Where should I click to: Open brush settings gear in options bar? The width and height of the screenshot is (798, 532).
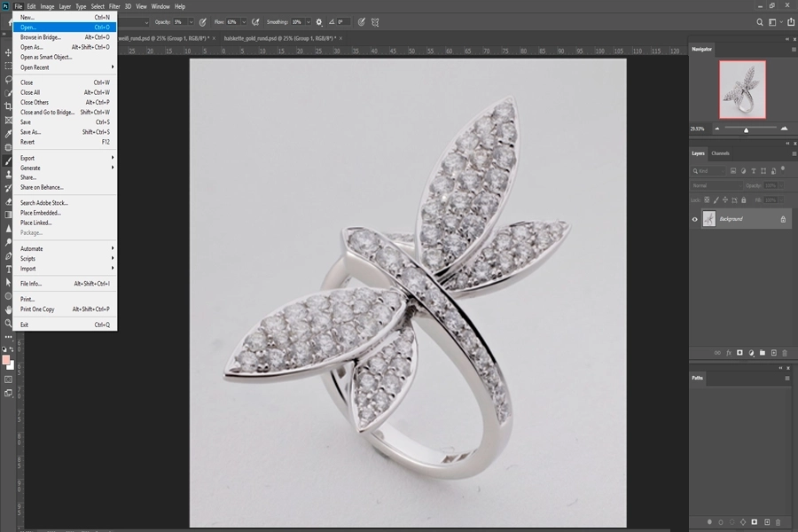319,21
